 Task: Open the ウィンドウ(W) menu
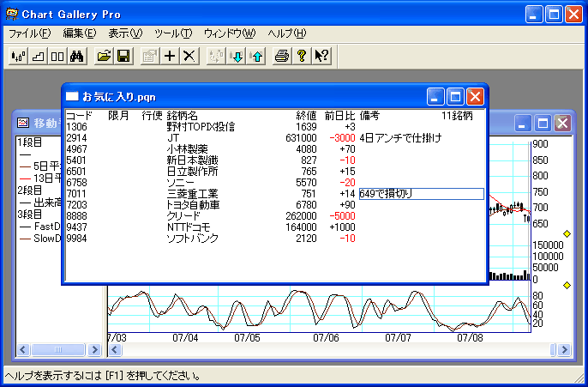pos(229,33)
